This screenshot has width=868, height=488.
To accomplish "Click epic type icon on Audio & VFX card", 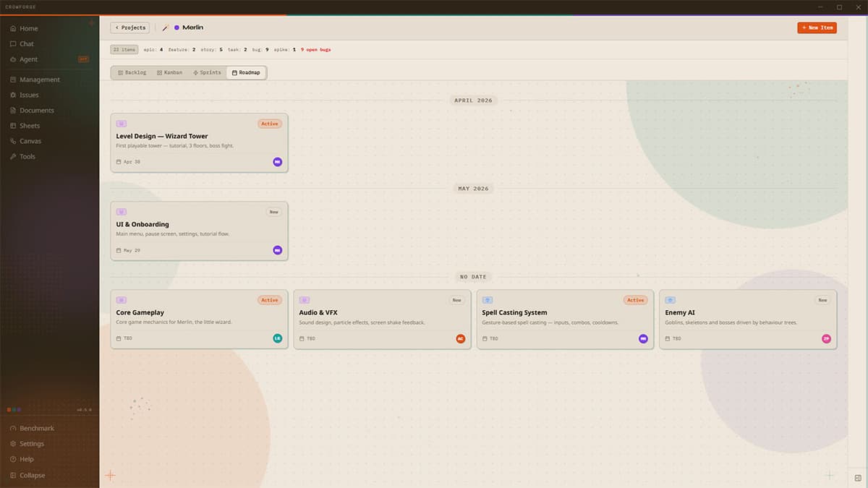I will 305,300.
